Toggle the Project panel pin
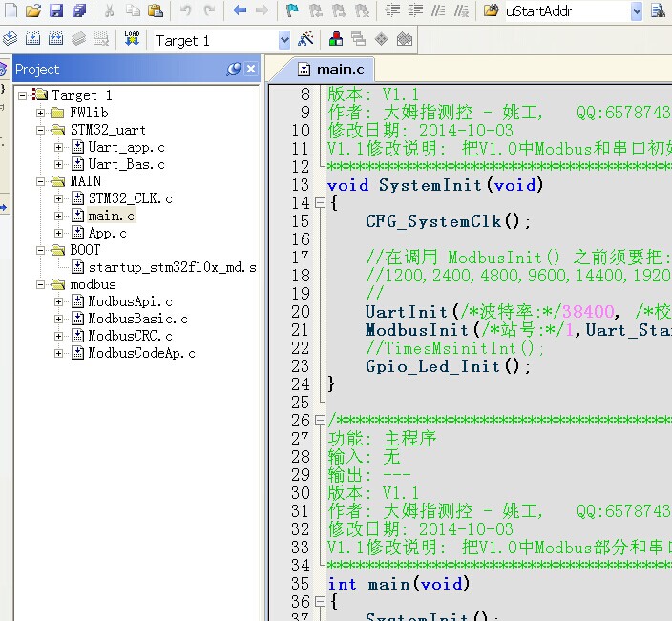Image resolution: width=672 pixels, height=621 pixels. (234, 70)
